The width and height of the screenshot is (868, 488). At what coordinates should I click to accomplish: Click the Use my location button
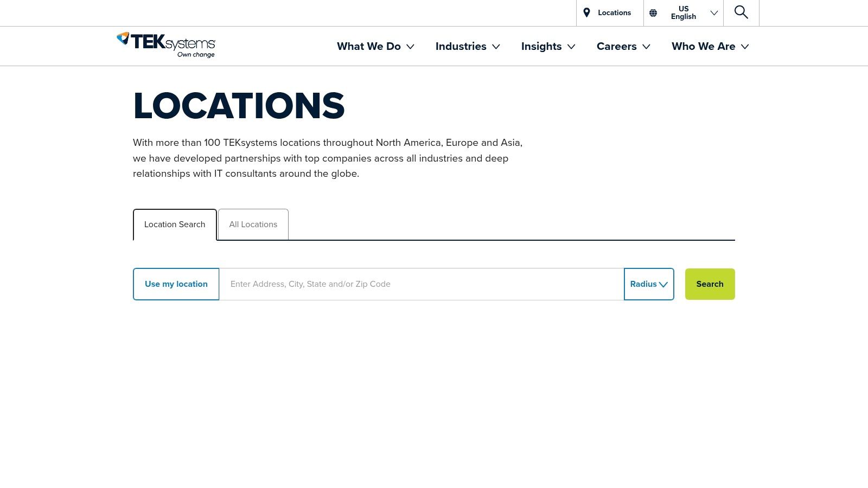point(176,284)
